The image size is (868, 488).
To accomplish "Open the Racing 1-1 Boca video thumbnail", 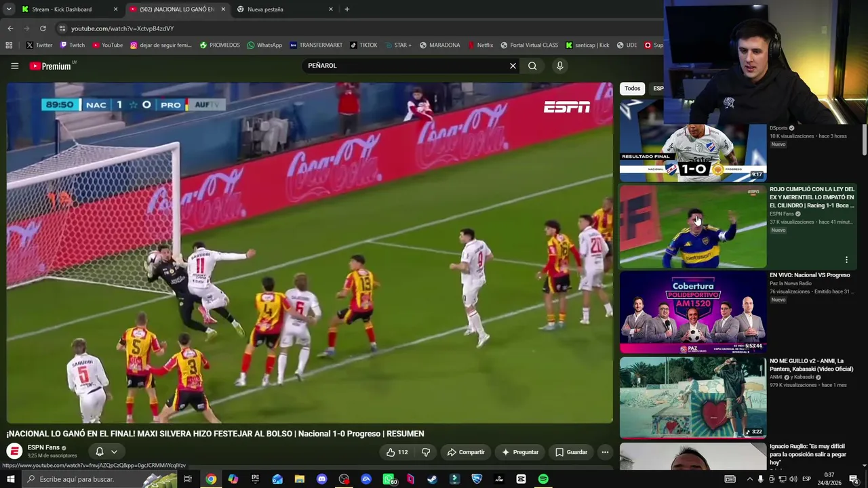I will point(693,226).
